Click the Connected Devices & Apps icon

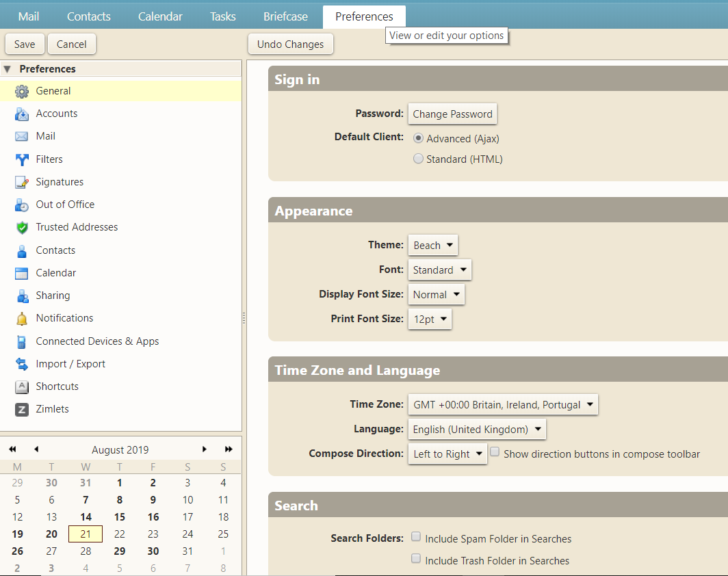(x=22, y=341)
